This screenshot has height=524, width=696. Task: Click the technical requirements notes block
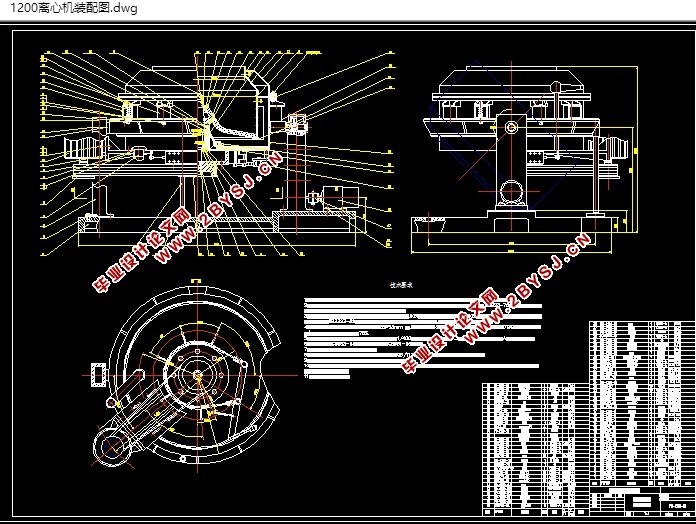coord(423,340)
